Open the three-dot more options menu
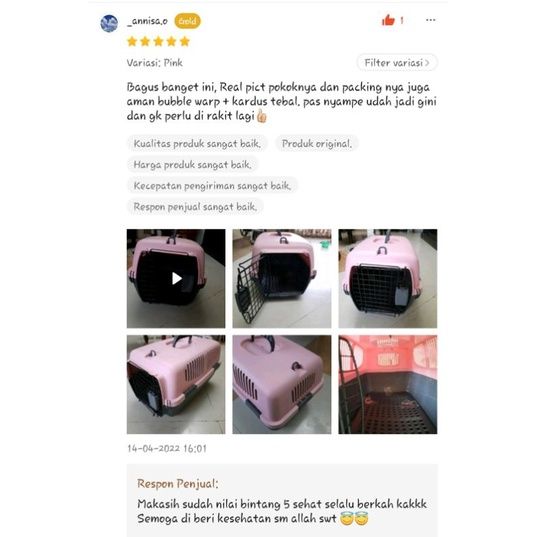This screenshot has width=537, height=537. tap(430, 20)
